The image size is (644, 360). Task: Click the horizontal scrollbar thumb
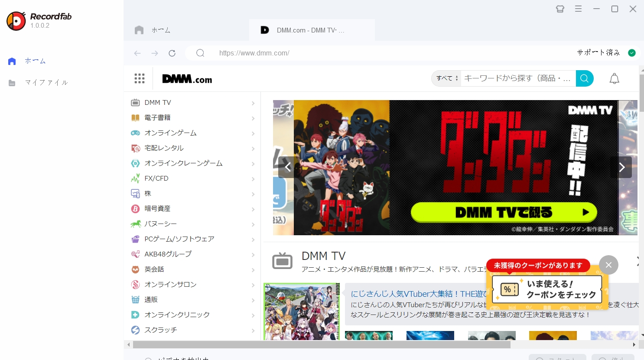click(322, 345)
